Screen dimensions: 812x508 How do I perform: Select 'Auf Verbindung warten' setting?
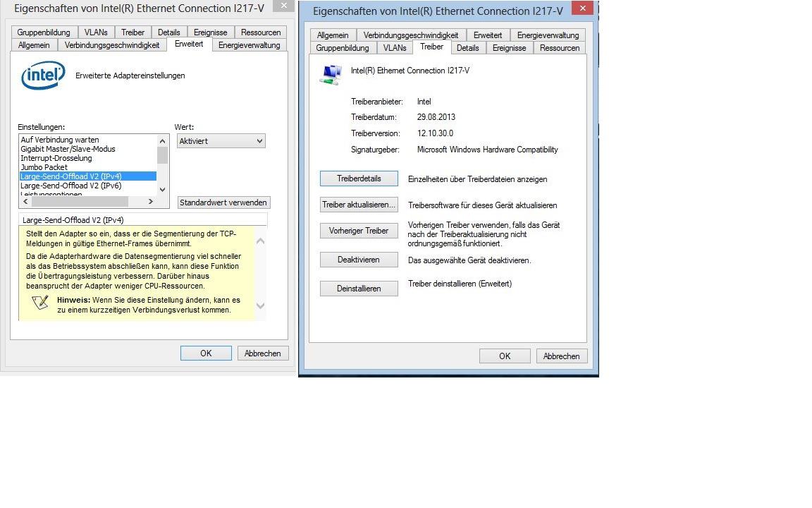tap(87, 140)
